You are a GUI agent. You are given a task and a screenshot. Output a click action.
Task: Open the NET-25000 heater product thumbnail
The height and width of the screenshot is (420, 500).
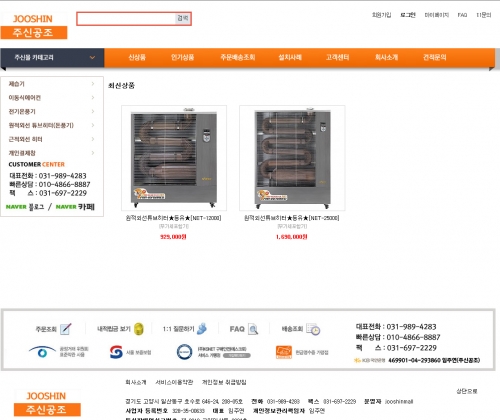coord(292,158)
